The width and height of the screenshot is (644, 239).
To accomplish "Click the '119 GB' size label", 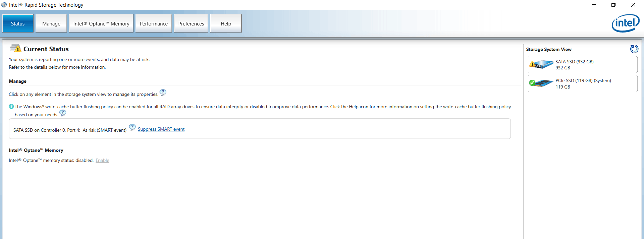I will [x=563, y=87].
